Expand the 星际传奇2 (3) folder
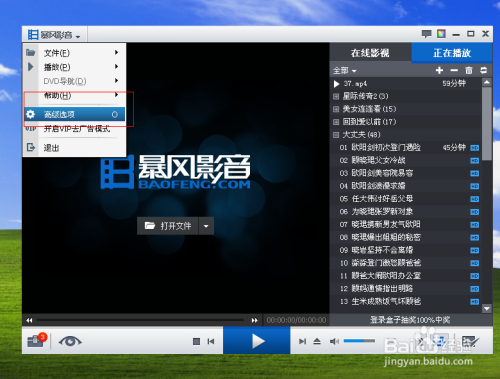500x379 pixels. pyautogui.click(x=336, y=97)
